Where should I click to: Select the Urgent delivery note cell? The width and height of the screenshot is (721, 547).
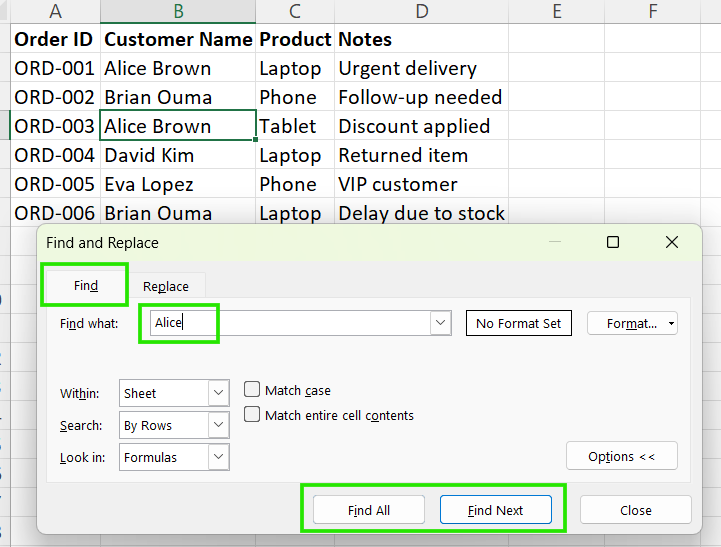(x=422, y=68)
